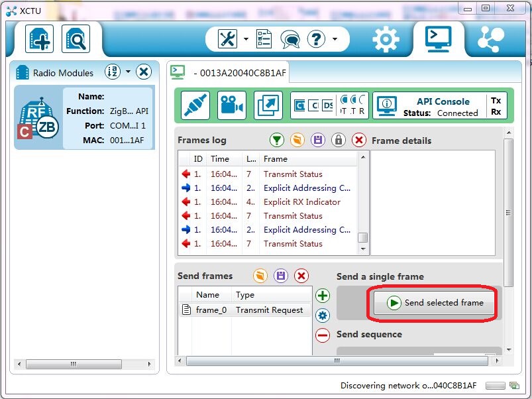Click the Discover radio modules icon

(76, 40)
